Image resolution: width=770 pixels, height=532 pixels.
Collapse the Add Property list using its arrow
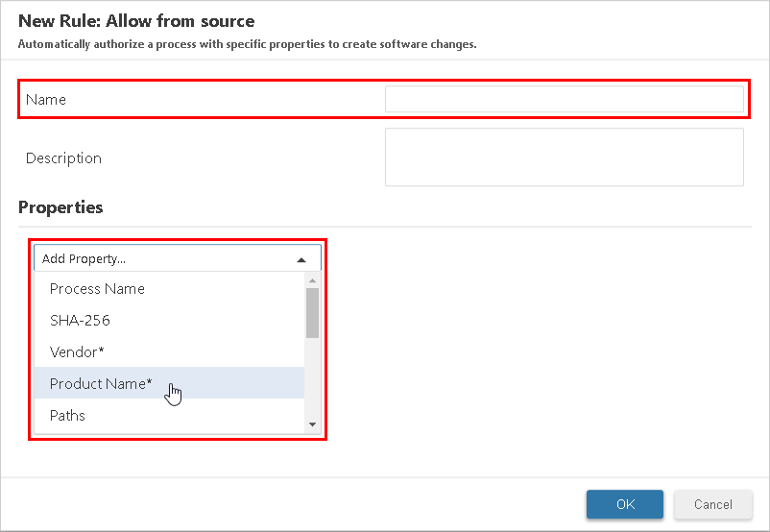(301, 259)
